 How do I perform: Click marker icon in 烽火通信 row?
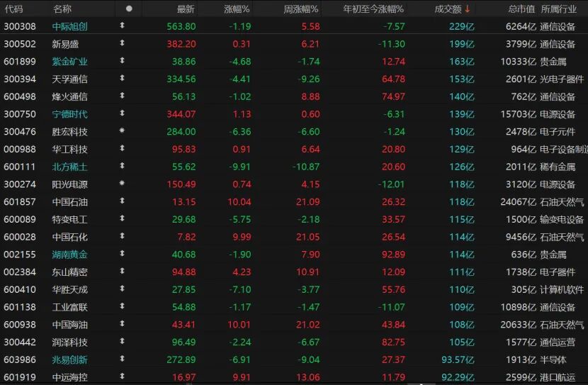pos(122,96)
